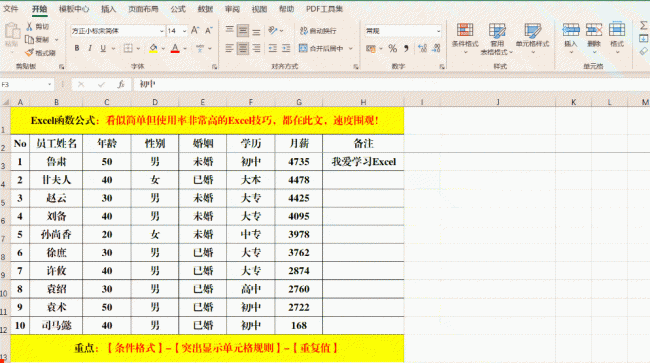Click Merge & Center (合并后居中)

[x=321, y=48]
